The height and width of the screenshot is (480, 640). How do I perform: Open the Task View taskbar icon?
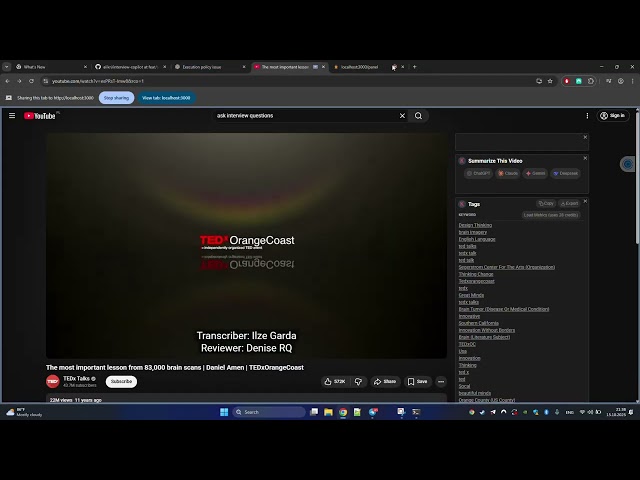313,412
